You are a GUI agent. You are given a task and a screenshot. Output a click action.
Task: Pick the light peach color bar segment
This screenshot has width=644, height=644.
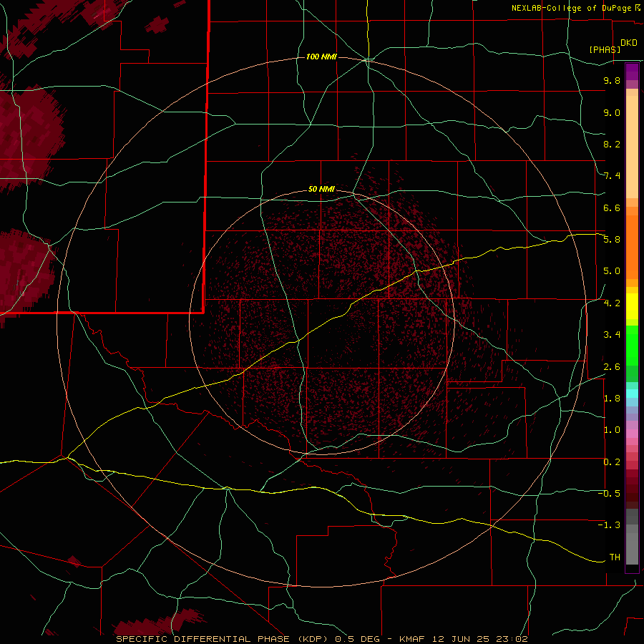click(632, 147)
